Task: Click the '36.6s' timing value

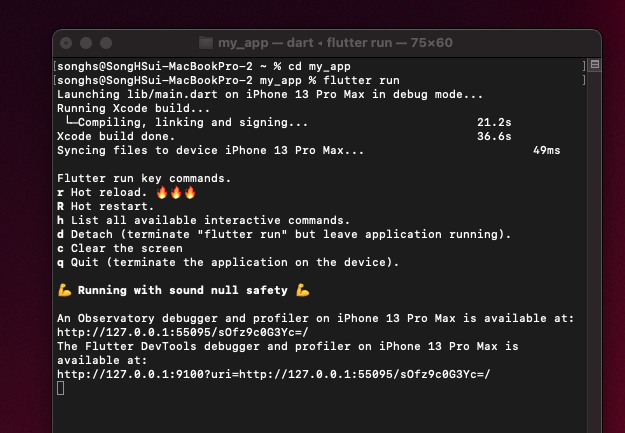Action: (494, 136)
